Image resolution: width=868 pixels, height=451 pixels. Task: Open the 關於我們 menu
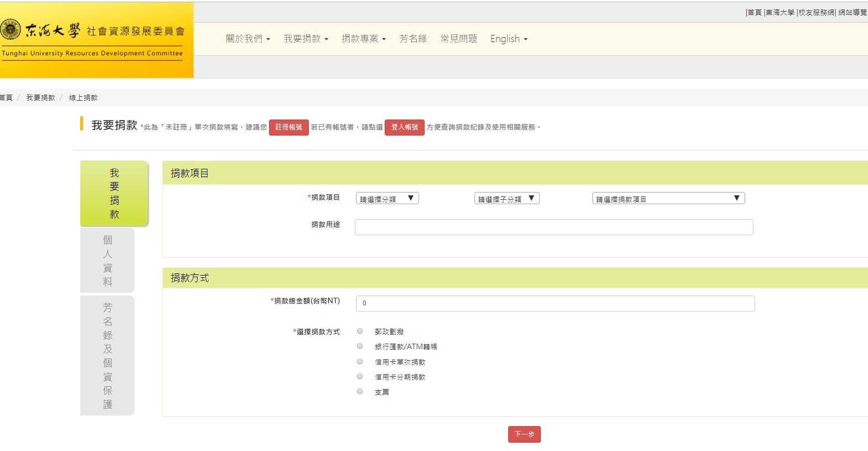[247, 39]
